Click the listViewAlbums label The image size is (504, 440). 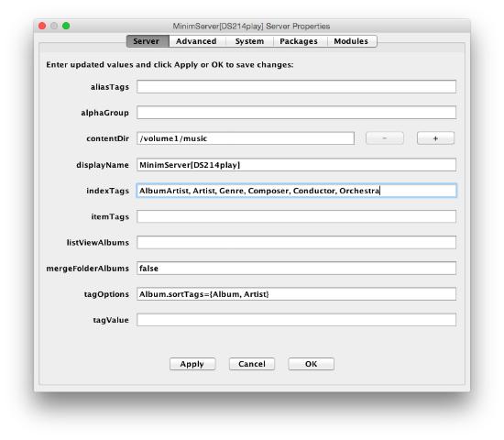coord(98,243)
